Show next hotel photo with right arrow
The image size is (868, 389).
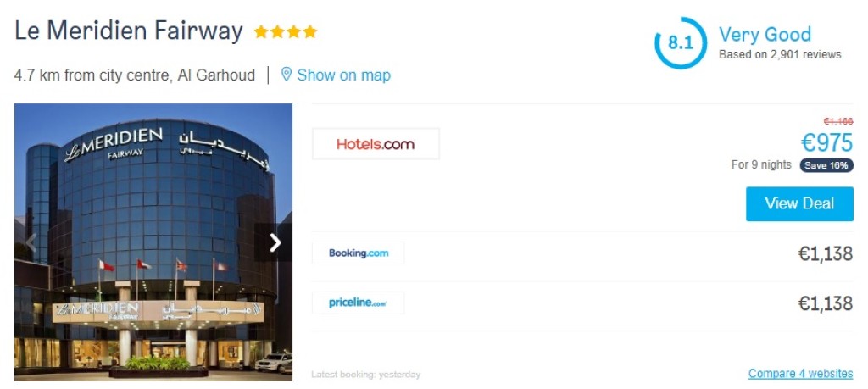[274, 242]
